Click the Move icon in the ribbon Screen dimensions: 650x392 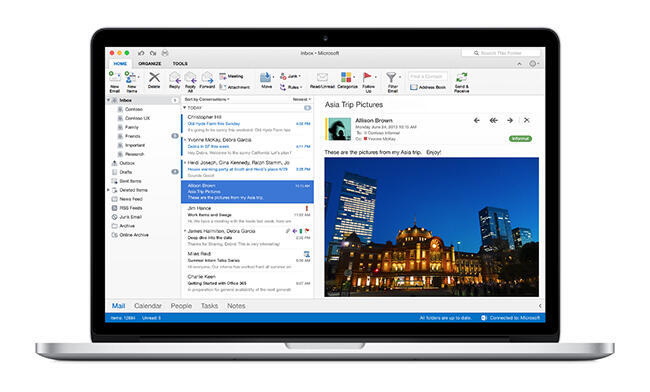[266, 77]
